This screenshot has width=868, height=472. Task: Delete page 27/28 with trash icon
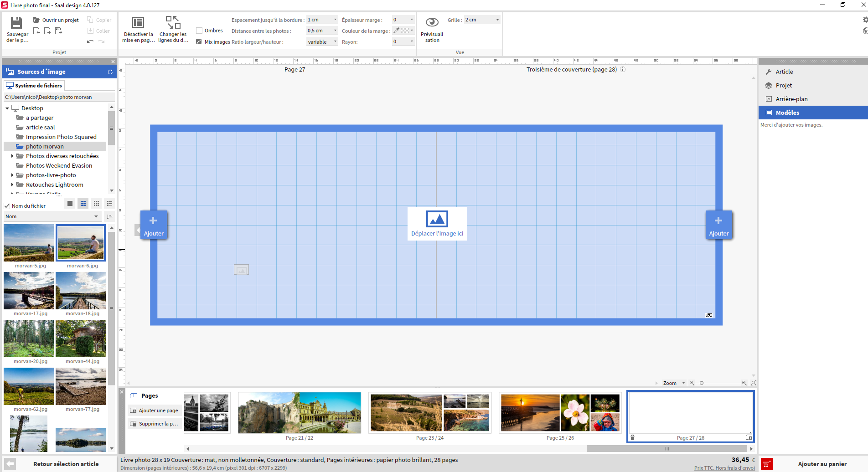click(632, 438)
